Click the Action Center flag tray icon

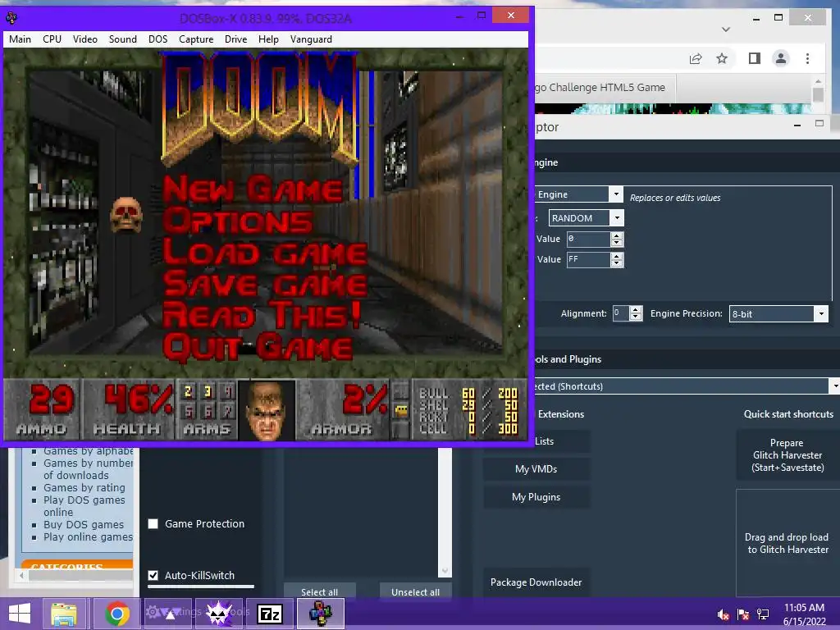tap(743, 614)
